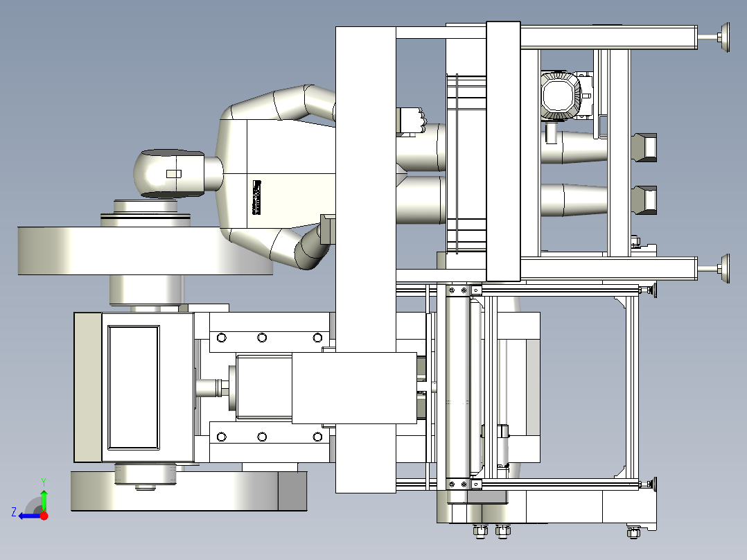Viewport: 747px width, 560px height.
Task: Select the electric motor at upper right
Action: 562,96
